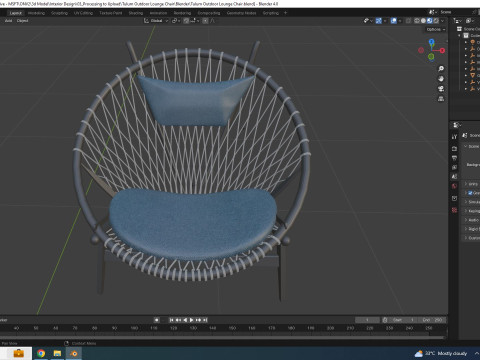
Task: Toggle snapping magnet
Action: (x=186, y=21)
